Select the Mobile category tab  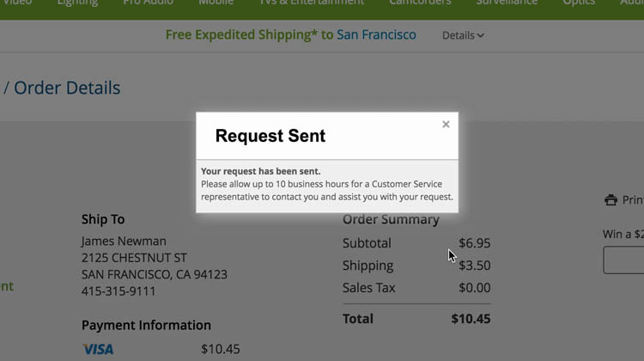[x=216, y=3]
